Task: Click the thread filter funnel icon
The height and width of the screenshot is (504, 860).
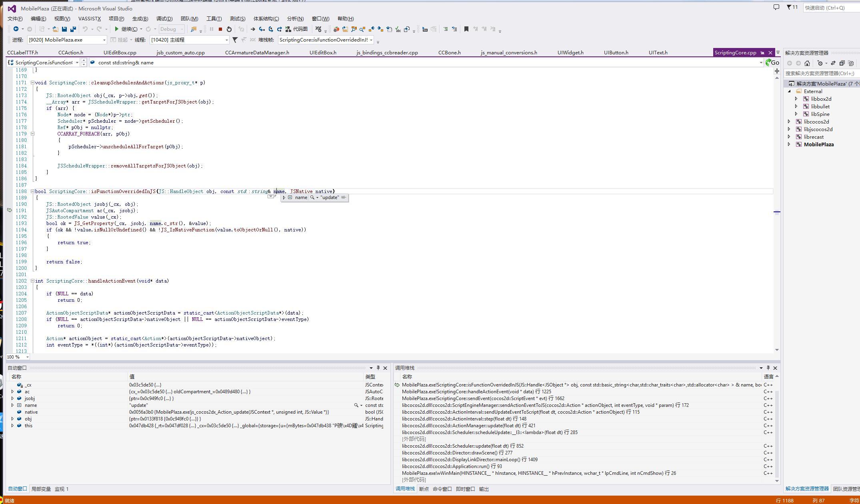Action: pos(235,40)
